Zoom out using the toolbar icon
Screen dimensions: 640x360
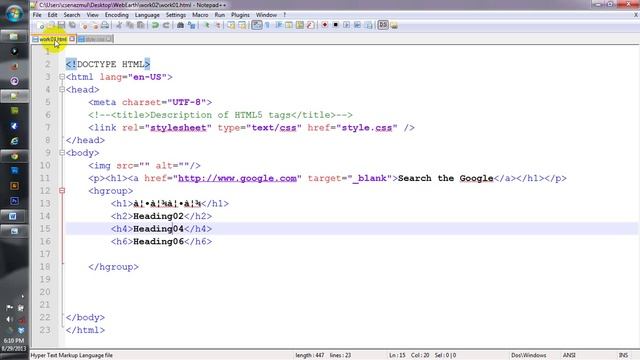[x=218, y=25]
